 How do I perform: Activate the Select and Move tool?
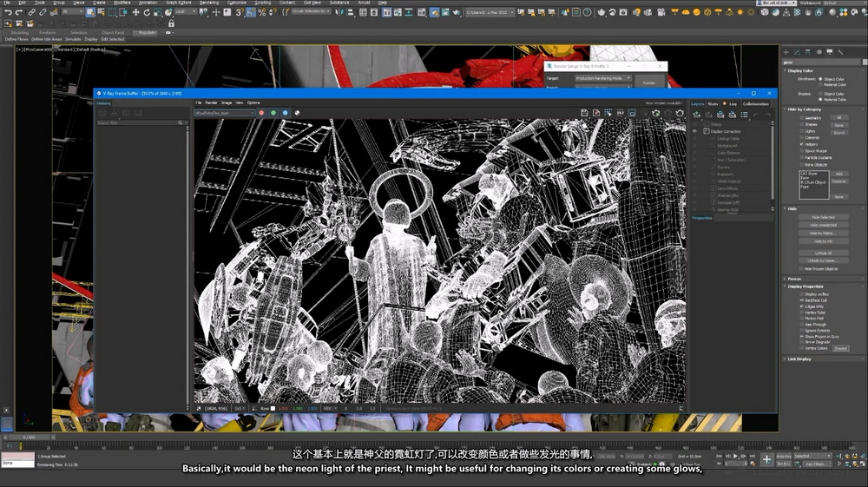pyautogui.click(x=135, y=12)
